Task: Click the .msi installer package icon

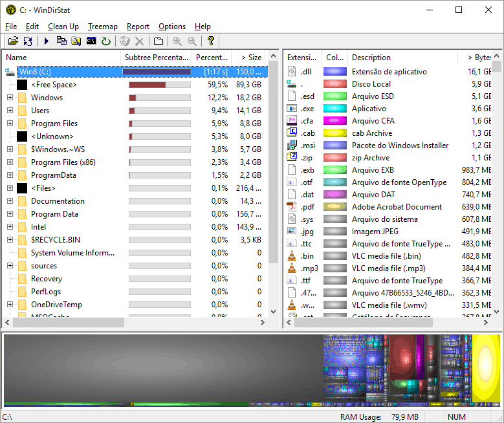Action: click(292, 146)
